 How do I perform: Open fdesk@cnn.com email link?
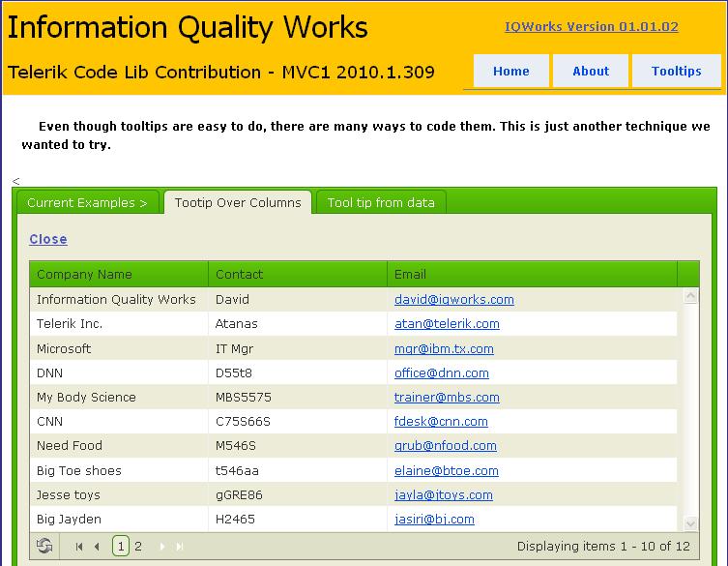[441, 421]
